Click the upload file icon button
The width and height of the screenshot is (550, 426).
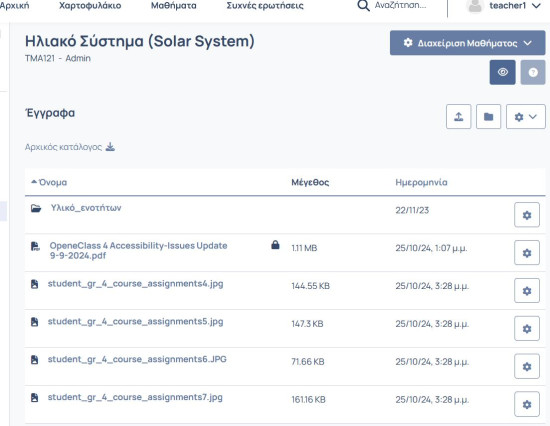tap(458, 117)
